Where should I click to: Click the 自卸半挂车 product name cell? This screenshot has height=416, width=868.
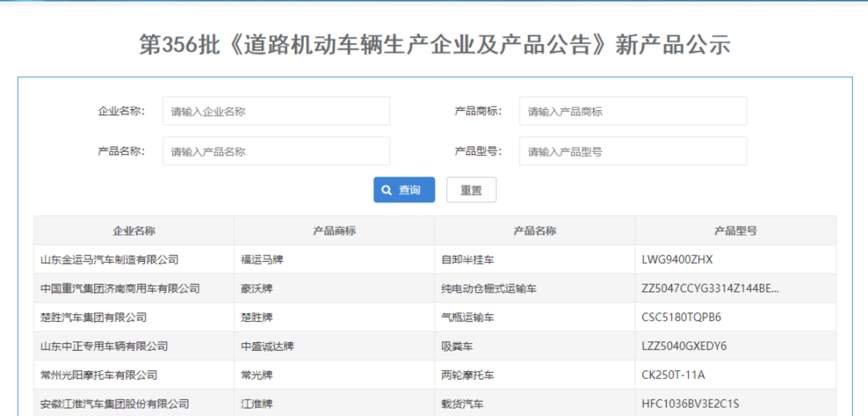(534, 259)
